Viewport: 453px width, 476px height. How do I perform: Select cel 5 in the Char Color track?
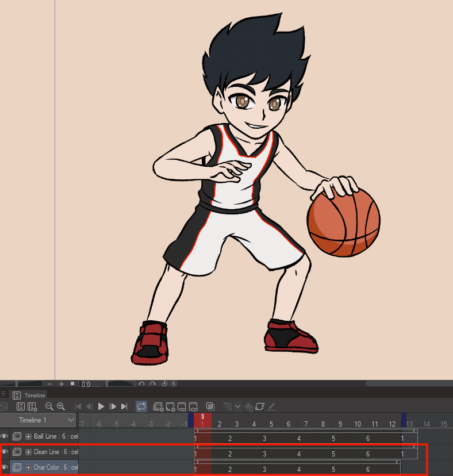(x=333, y=469)
